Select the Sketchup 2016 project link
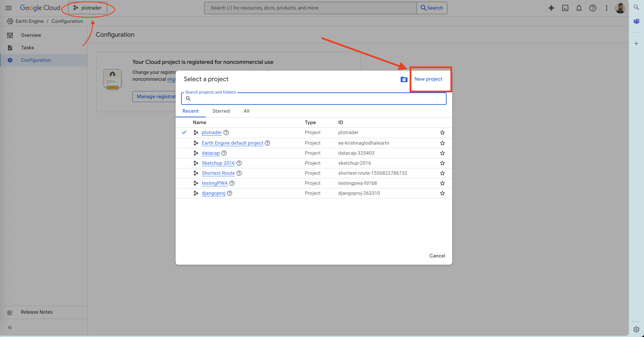This screenshot has height=337, width=644. click(218, 163)
